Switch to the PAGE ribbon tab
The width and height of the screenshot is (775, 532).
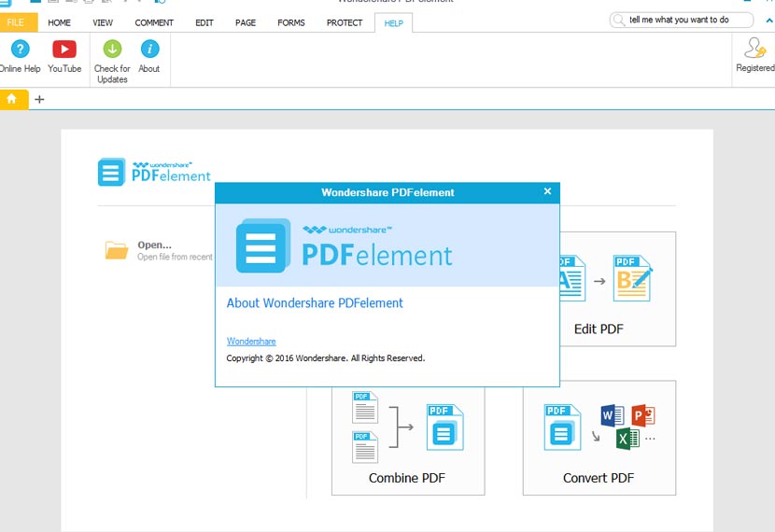click(246, 22)
